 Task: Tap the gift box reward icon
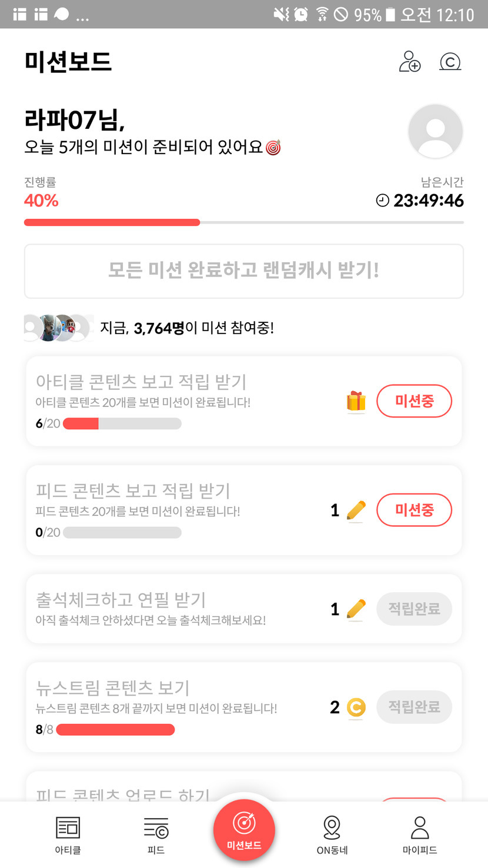click(x=356, y=402)
